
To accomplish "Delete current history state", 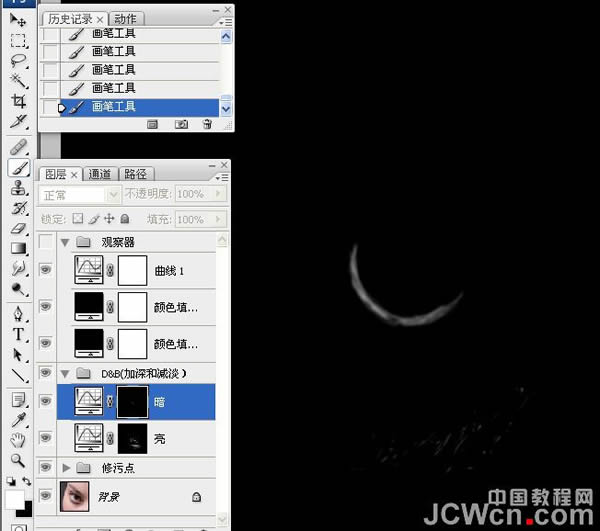I will point(207,124).
